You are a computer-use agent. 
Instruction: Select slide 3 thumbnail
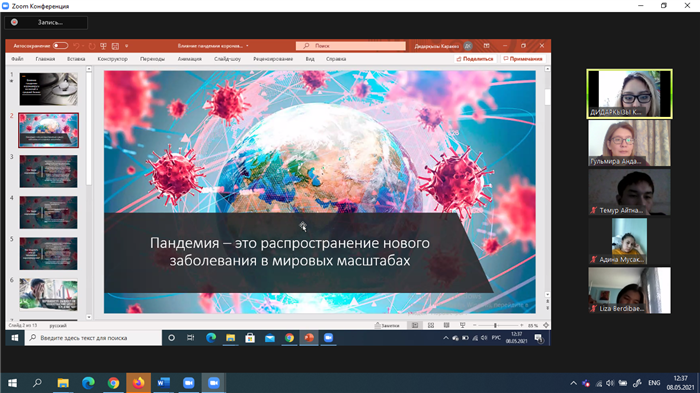[x=48, y=171]
